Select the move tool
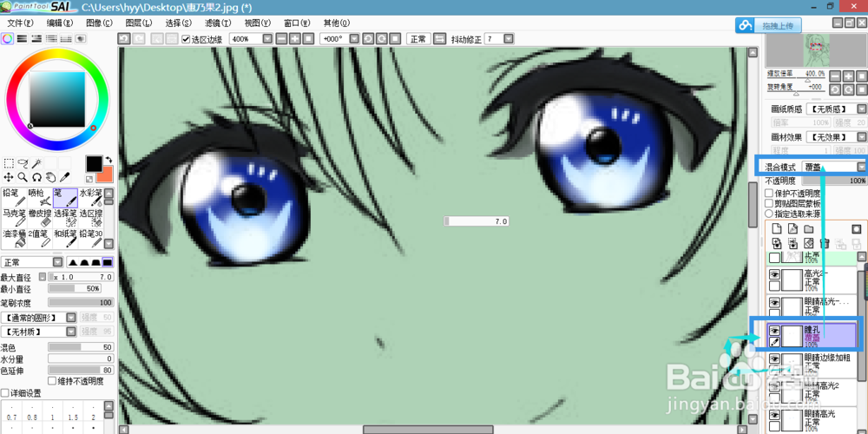The width and height of the screenshot is (868, 434). pyautogui.click(x=9, y=177)
